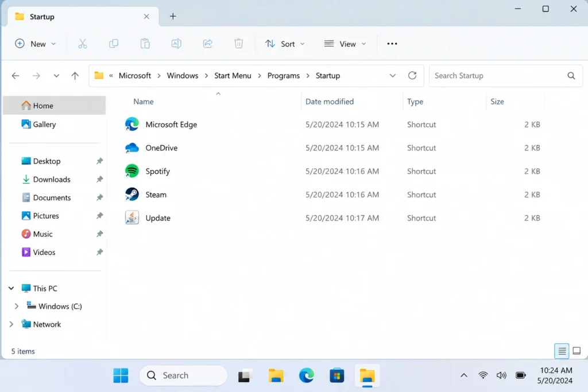Click the Cut scissors icon
Image resolution: width=588 pixels, height=392 pixels.
(x=83, y=44)
